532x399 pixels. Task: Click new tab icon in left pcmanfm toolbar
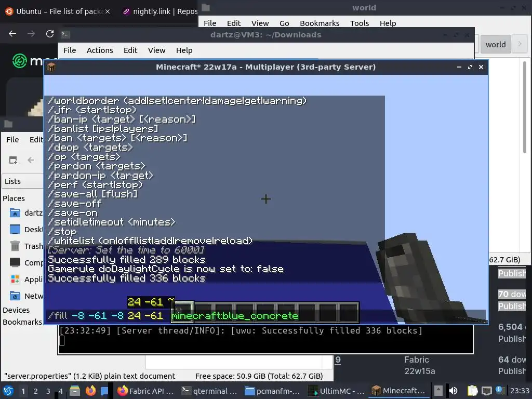click(13, 160)
